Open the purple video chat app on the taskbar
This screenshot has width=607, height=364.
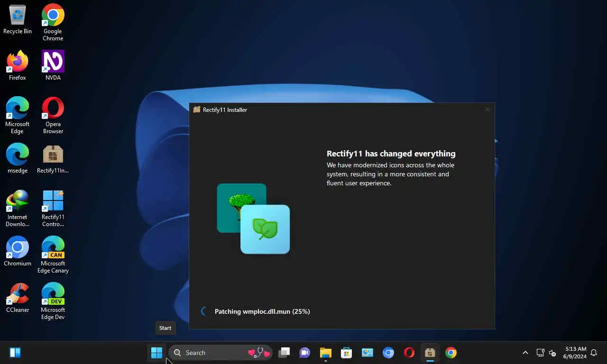coord(304,353)
